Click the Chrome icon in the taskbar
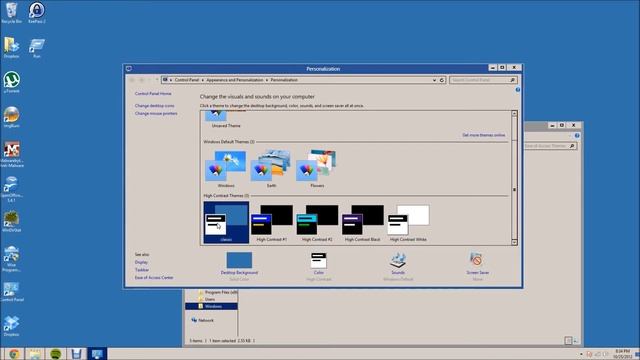Screen dimensions: 640x360 point(14,354)
